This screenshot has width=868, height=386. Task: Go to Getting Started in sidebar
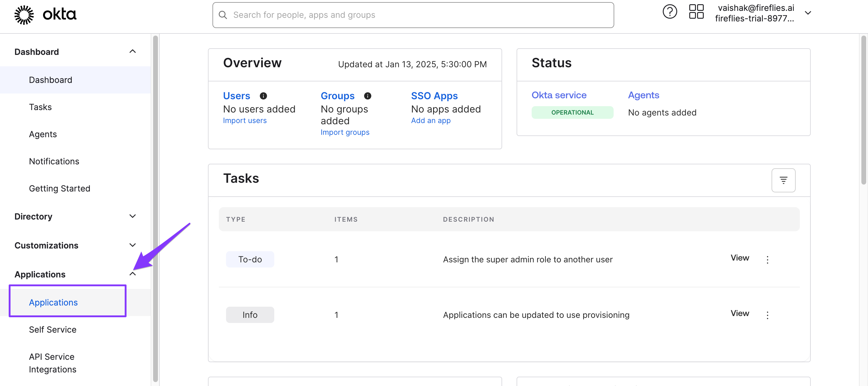click(x=59, y=188)
